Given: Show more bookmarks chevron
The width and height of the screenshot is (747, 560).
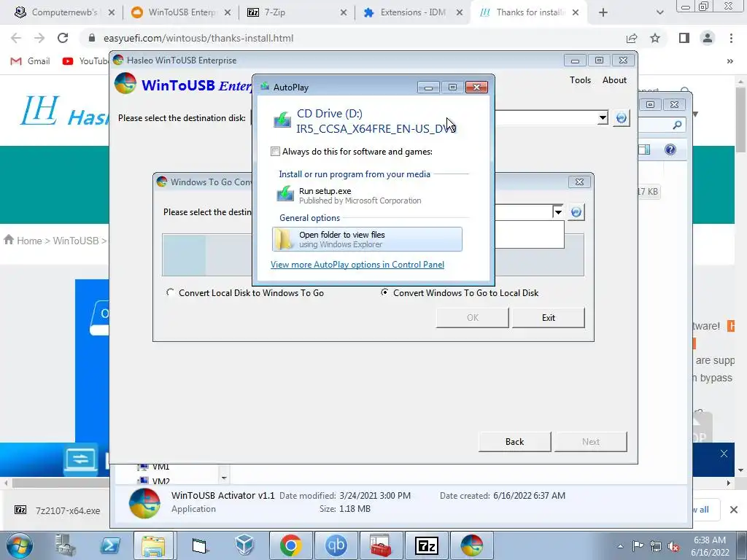Looking at the screenshot, I should coord(729,61).
